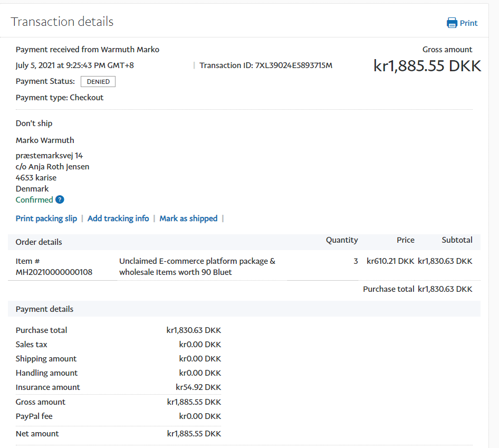Click the Unclaimed E-commerce platform package description
Screen dimensions: 499x448
tap(197, 266)
